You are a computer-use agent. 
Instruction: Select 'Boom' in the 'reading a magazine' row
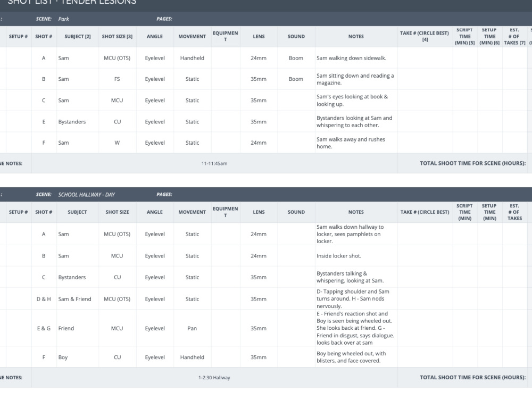click(x=296, y=79)
